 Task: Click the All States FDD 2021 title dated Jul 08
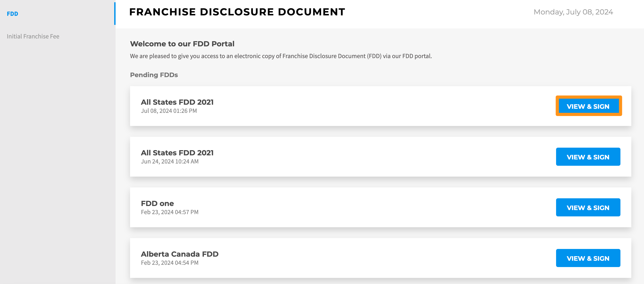click(x=177, y=102)
